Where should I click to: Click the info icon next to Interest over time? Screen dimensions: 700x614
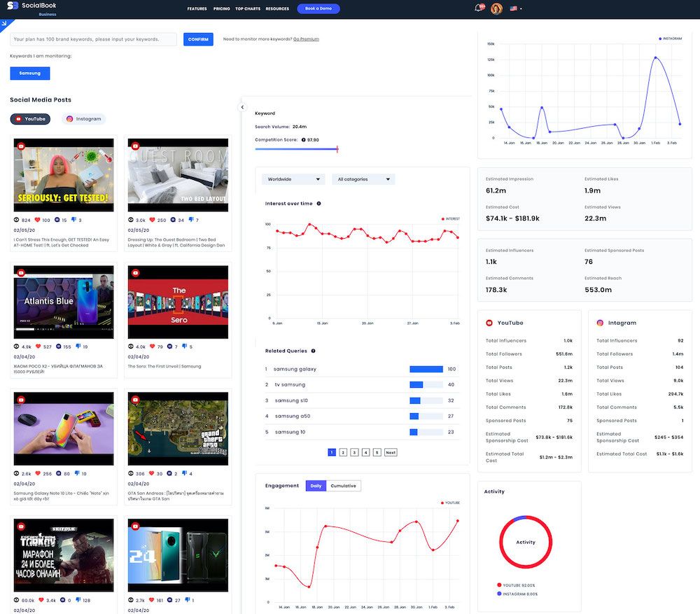pyautogui.click(x=318, y=204)
